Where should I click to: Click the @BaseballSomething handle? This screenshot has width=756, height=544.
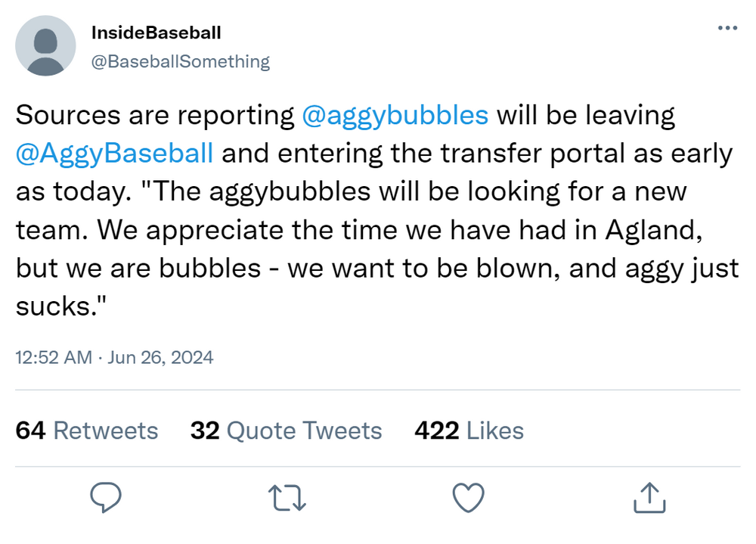click(x=180, y=61)
